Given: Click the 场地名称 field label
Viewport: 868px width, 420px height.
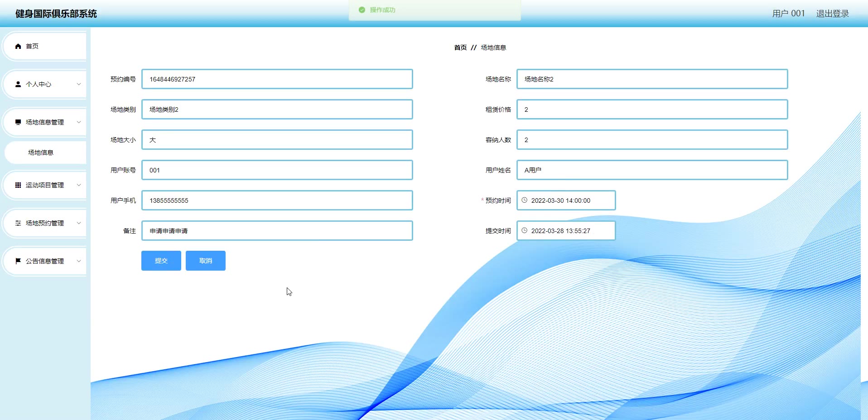Looking at the screenshot, I should (498, 79).
